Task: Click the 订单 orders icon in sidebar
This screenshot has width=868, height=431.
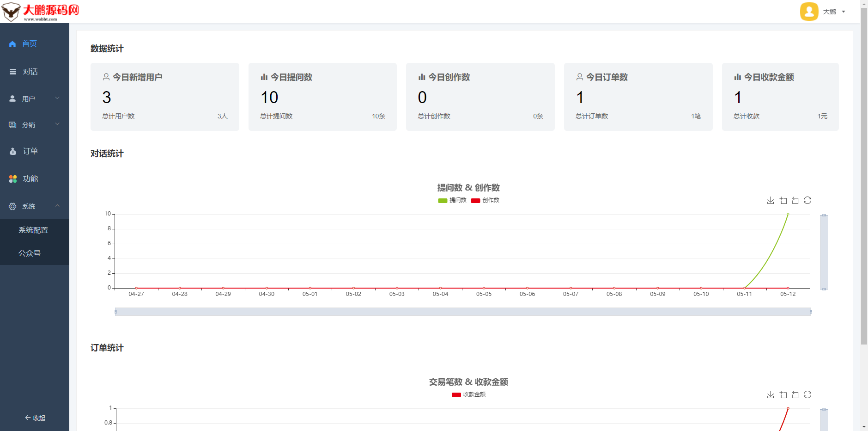Action: pyautogui.click(x=12, y=151)
